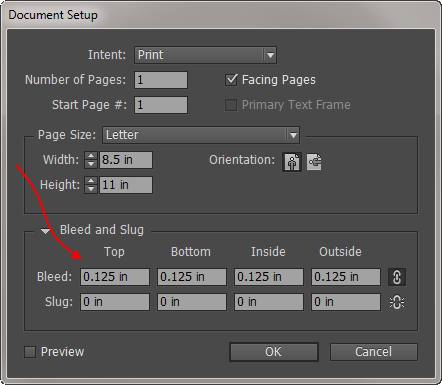This screenshot has height=385, width=442.
Task: Click the Document Setup title text
Action: [53, 15]
